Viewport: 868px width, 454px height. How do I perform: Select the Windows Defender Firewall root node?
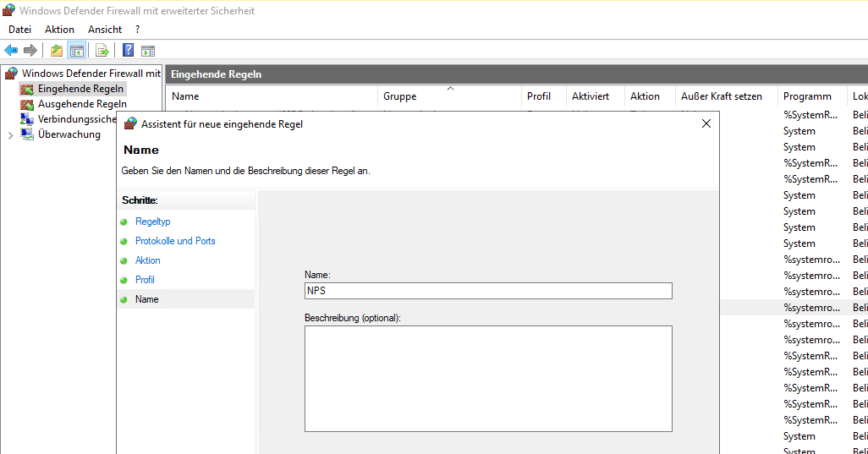[x=91, y=73]
